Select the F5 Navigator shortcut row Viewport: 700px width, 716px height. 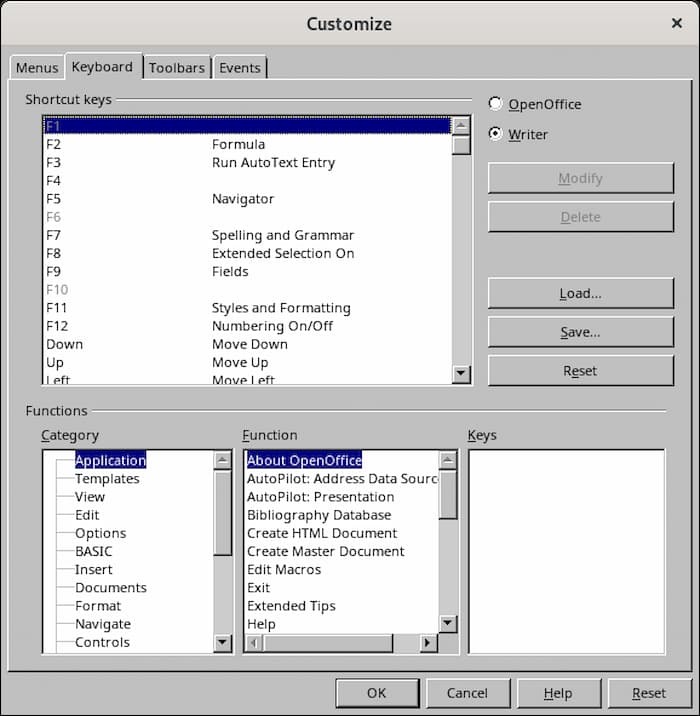247,199
